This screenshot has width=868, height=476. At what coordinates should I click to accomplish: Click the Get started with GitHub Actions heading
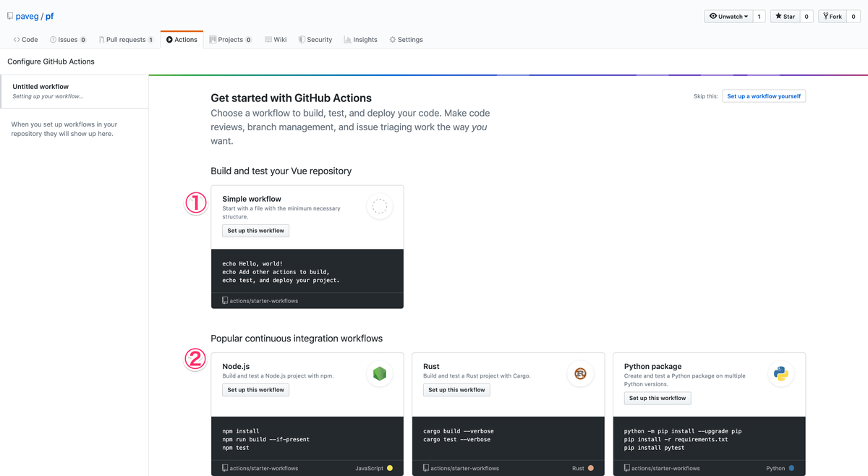coord(291,98)
